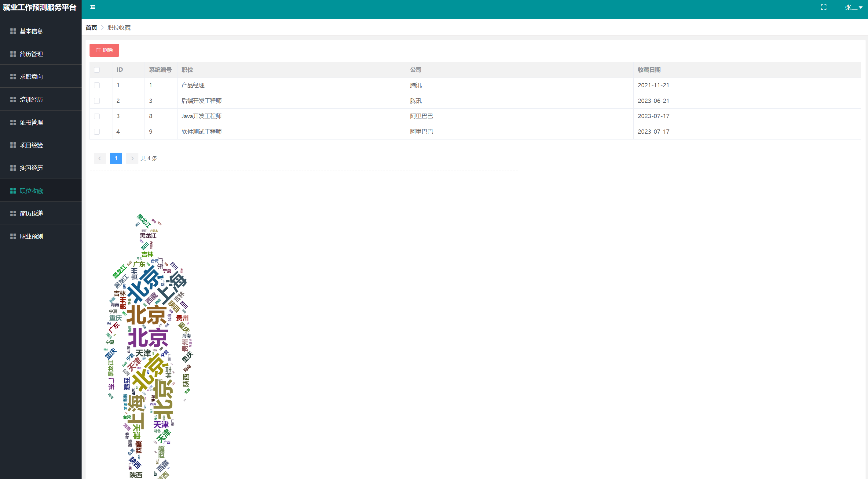Check the select-all header checkbox
Image resolution: width=868 pixels, height=479 pixels.
pos(97,70)
